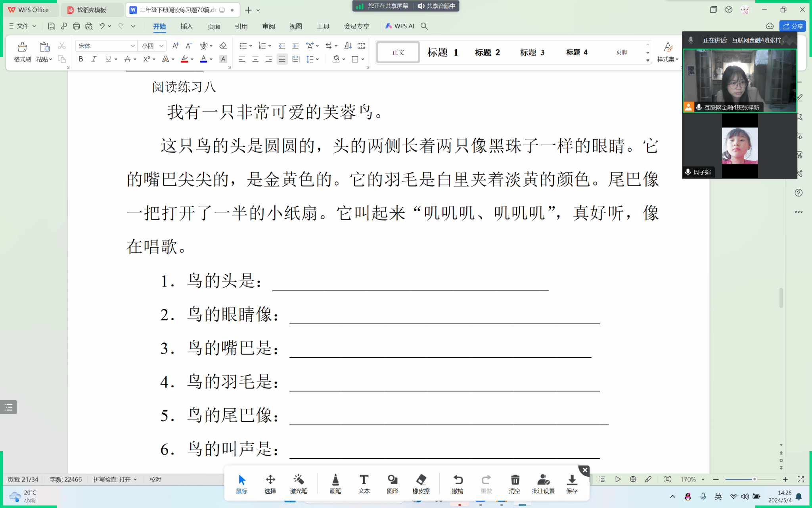812x508 pixels.
Task: Toggle italic formatting
Action: pos(94,59)
